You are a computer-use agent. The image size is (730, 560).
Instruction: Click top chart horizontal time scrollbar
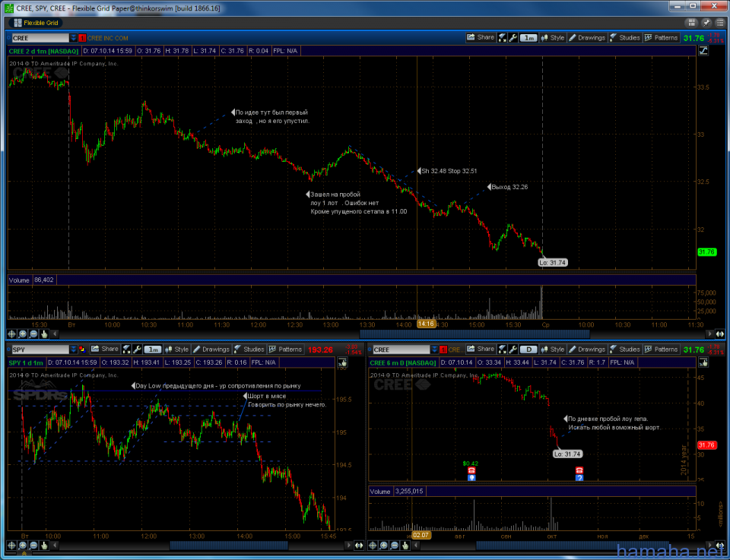[474, 334]
